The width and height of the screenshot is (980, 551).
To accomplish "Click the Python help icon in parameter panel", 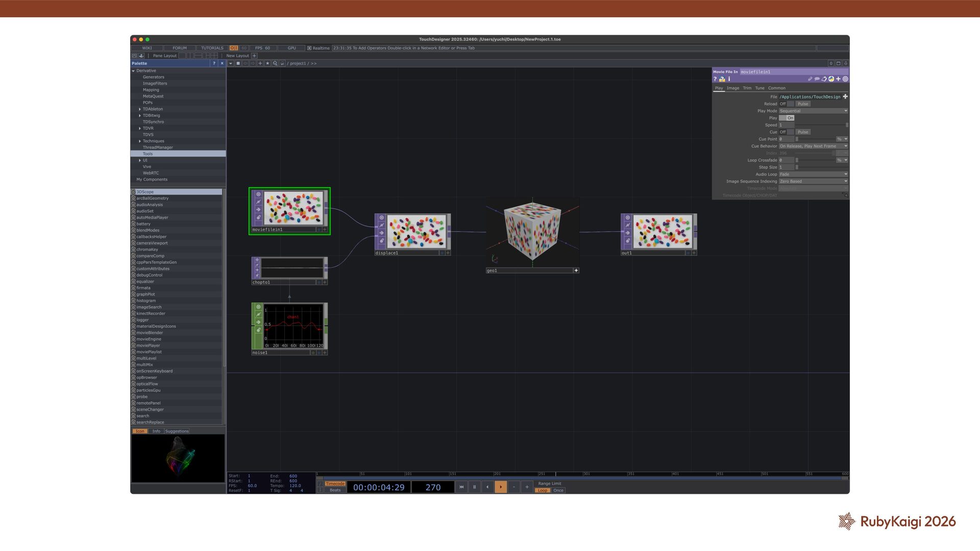I will pyautogui.click(x=722, y=79).
